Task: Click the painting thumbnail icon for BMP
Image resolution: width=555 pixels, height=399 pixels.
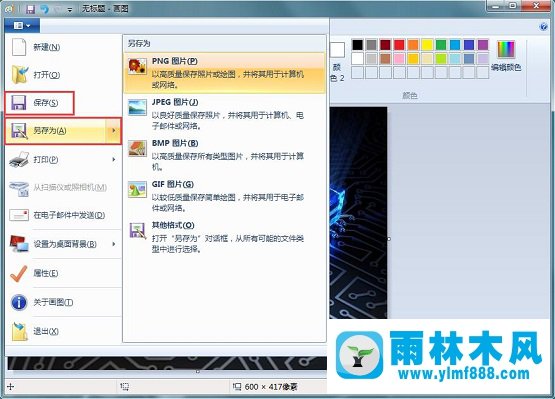Action: click(137, 148)
